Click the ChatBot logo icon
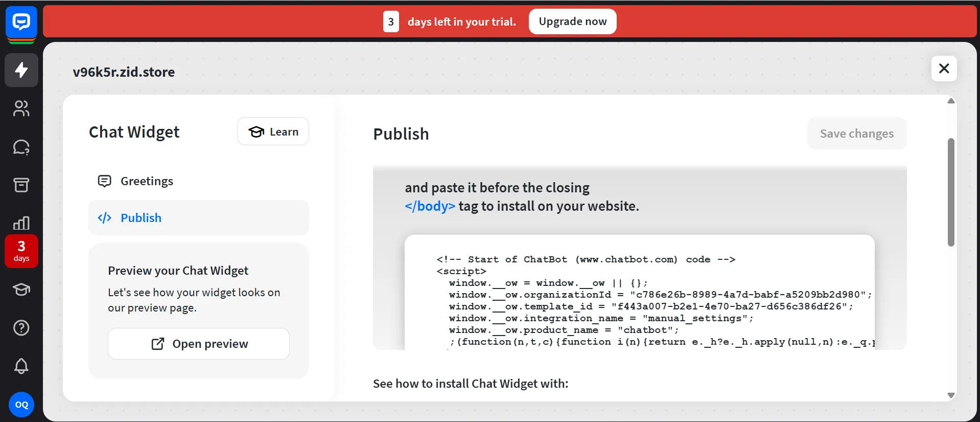This screenshot has height=422, width=980. pyautogui.click(x=21, y=23)
